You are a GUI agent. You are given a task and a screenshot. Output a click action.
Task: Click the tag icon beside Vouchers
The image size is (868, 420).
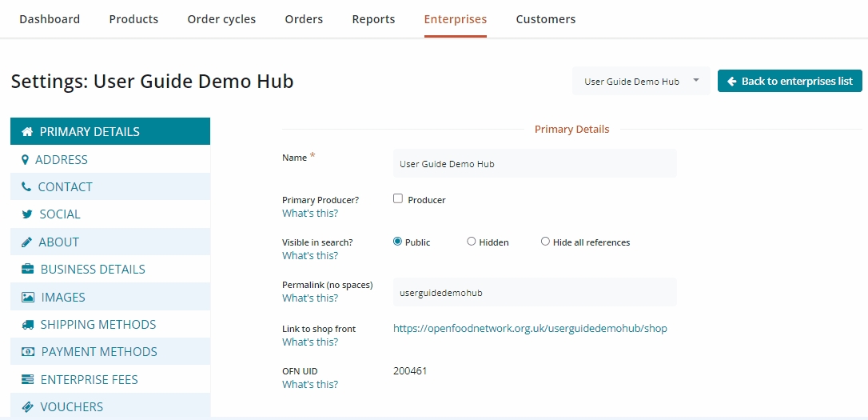[28, 407]
